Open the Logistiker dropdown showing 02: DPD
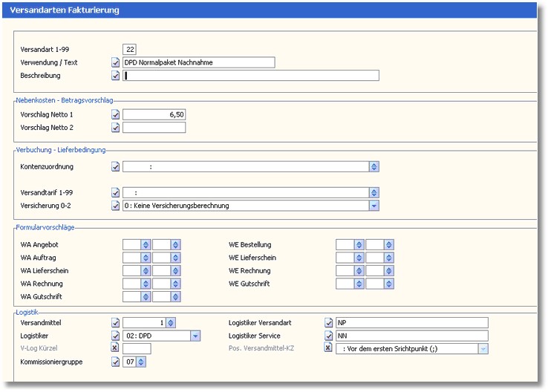 tap(195, 336)
